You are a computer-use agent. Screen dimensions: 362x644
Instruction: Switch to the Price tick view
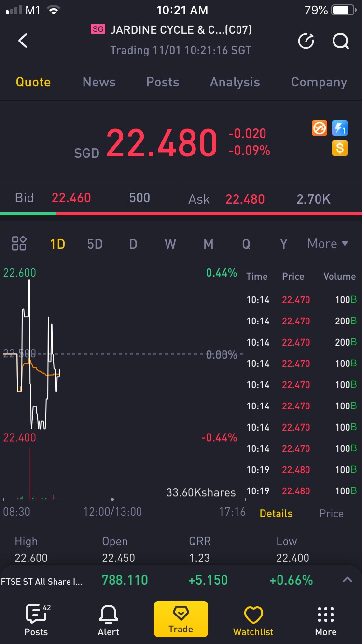(x=332, y=514)
